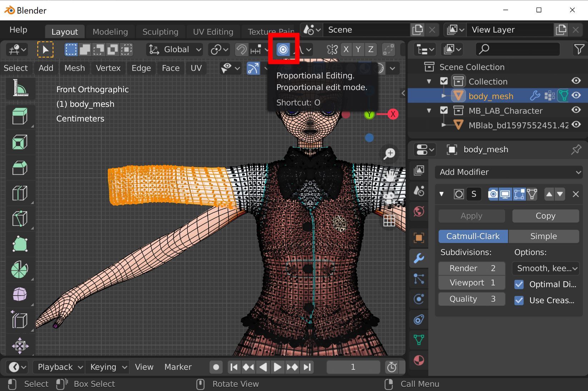The width and height of the screenshot is (588, 391).
Task: Toggle Proportional Editing button
Action: 283,49
